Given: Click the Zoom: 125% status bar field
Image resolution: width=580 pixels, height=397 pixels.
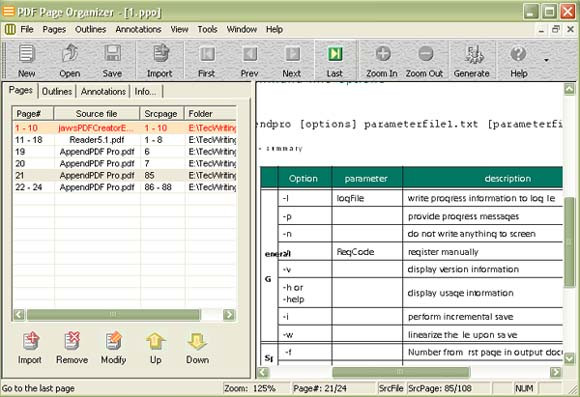Looking at the screenshot, I should [256, 388].
